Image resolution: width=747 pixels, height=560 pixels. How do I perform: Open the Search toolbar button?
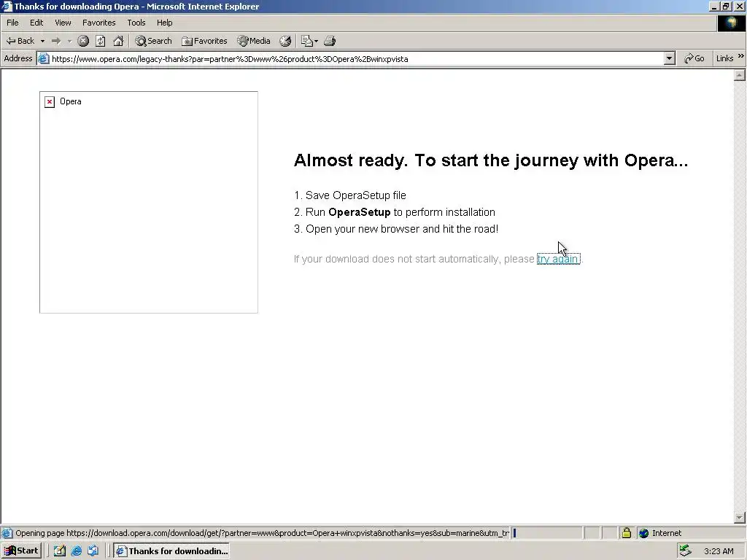153,41
